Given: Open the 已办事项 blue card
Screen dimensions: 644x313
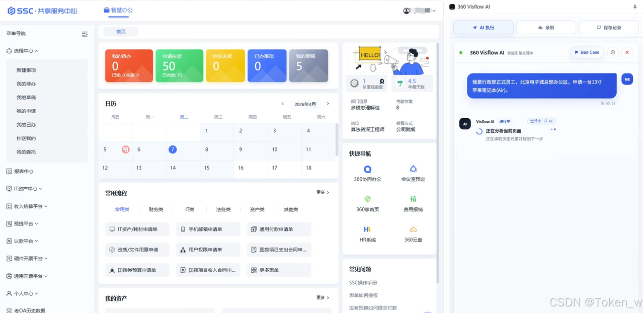Looking at the screenshot, I should point(267,65).
